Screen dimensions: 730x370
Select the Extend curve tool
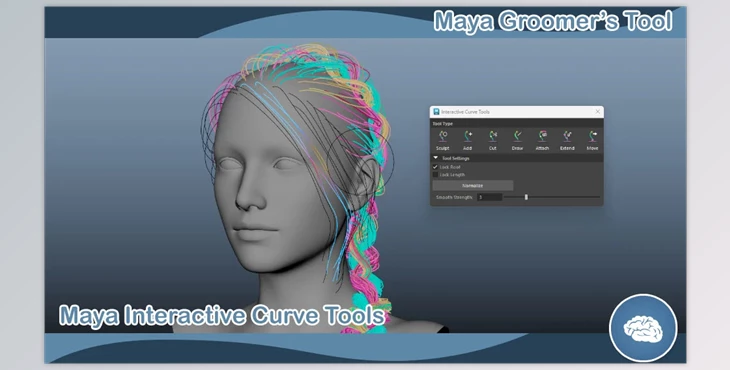coord(567,140)
